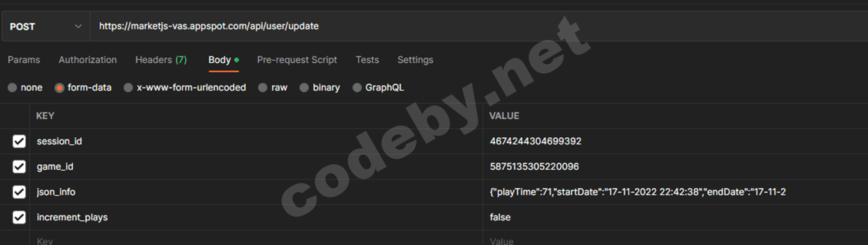Click the value 5875135305220096
Screen dimensions: 868x245
(x=534, y=167)
